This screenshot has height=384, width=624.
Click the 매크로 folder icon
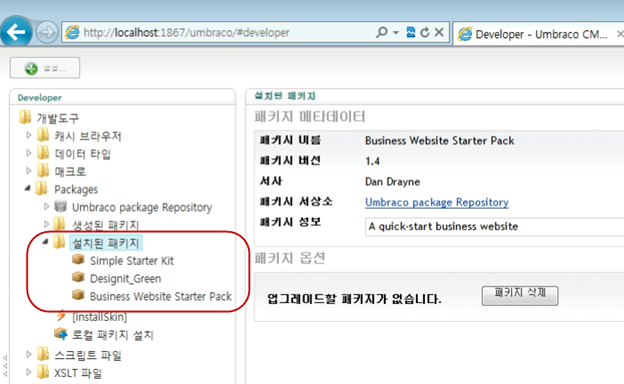click(x=43, y=170)
